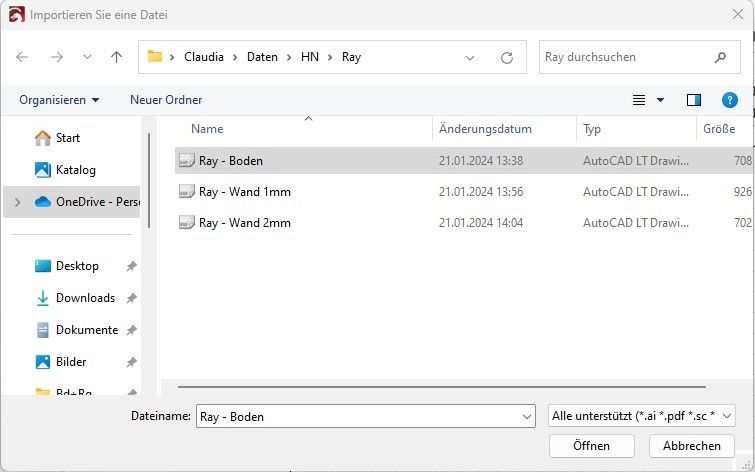Screen dimensions: 755x472
Task: Toggle the preview pane icon
Action: click(x=694, y=100)
